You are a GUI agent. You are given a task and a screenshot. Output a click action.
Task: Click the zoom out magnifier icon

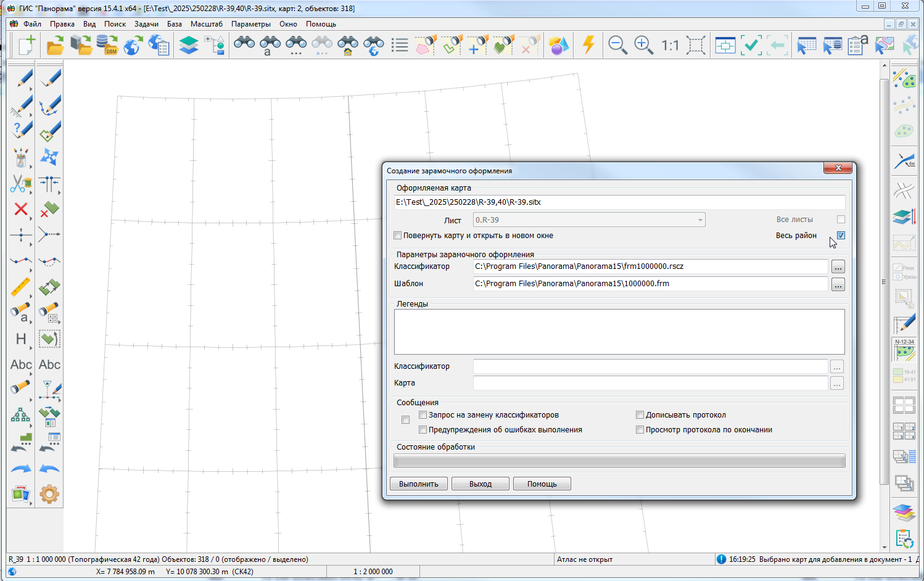coord(617,45)
